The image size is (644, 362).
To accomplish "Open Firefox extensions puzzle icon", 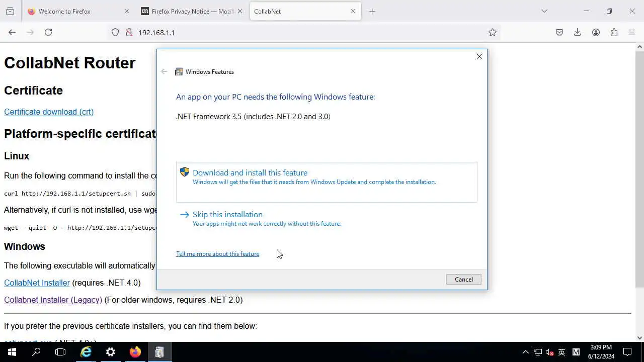I will (x=614, y=32).
